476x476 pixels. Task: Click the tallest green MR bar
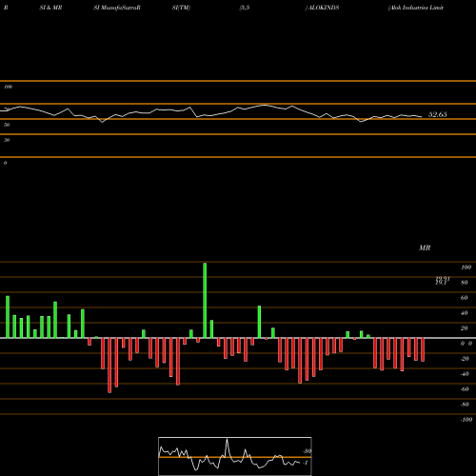205,300
